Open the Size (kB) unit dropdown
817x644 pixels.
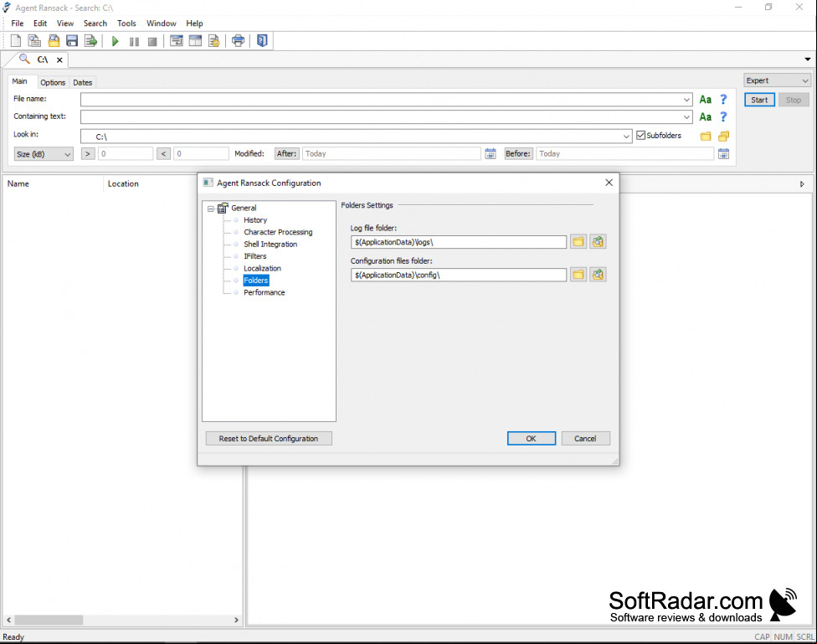point(44,154)
